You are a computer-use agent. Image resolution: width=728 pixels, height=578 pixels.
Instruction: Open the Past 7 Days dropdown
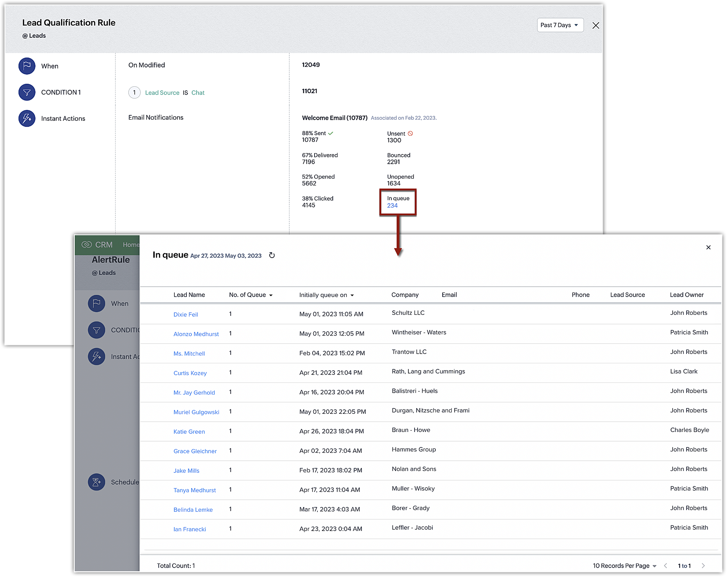coord(560,25)
